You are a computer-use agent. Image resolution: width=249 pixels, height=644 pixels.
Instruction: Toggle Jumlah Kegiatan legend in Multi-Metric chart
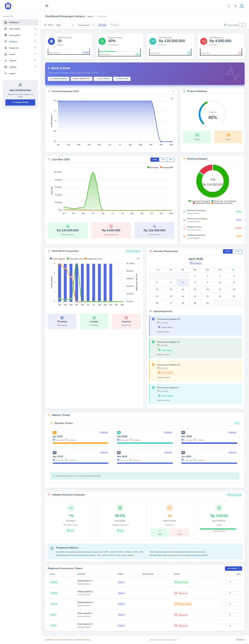[x=57, y=259]
